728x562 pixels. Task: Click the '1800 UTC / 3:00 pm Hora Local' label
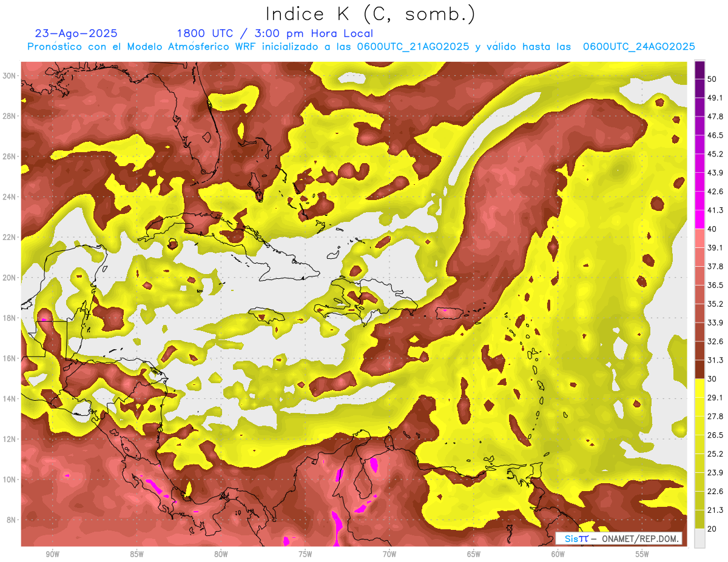point(275,34)
